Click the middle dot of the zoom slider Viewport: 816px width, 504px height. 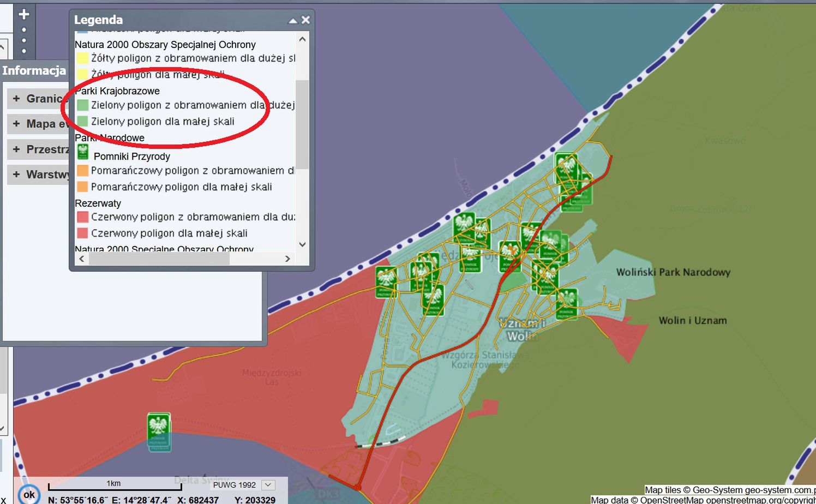coord(23,40)
